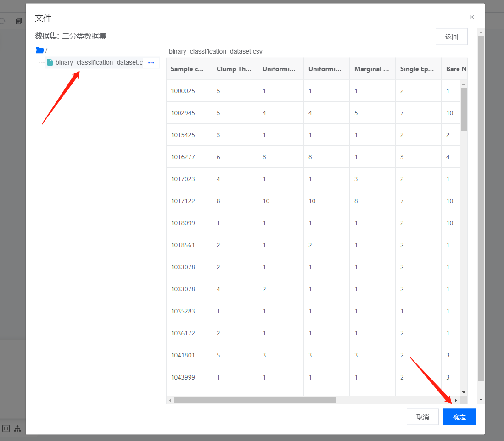
Task: Select cell with sample code 1017122
Action: [189, 201]
